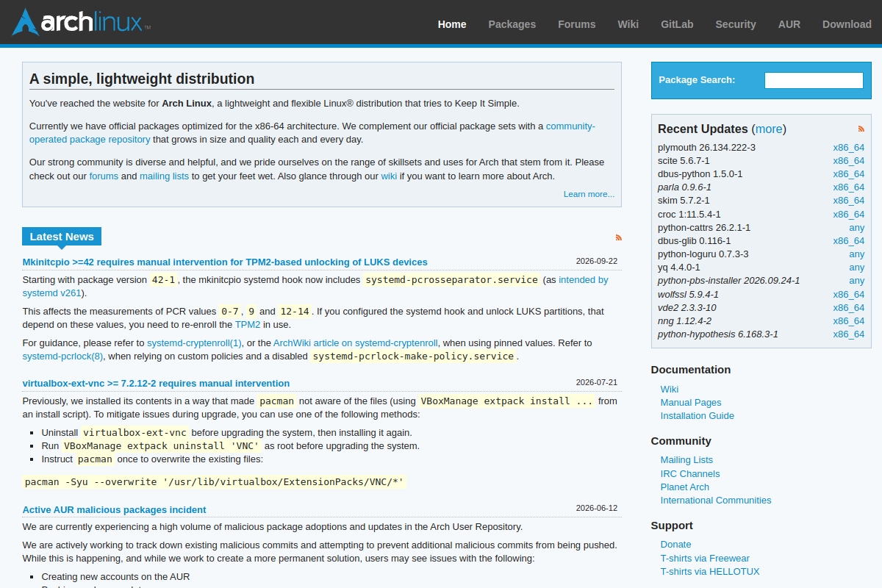Select the vde2 2.3.3-10 package entry
This screenshot has height=588, width=882.
[686, 307]
